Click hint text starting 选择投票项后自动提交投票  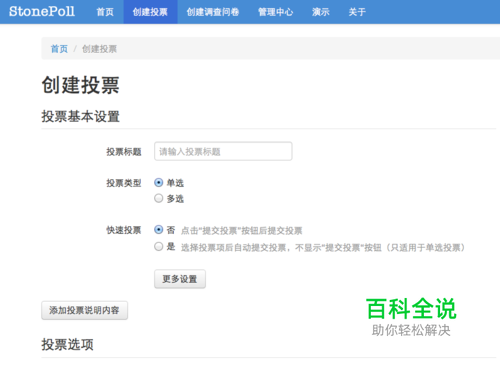[323, 248]
